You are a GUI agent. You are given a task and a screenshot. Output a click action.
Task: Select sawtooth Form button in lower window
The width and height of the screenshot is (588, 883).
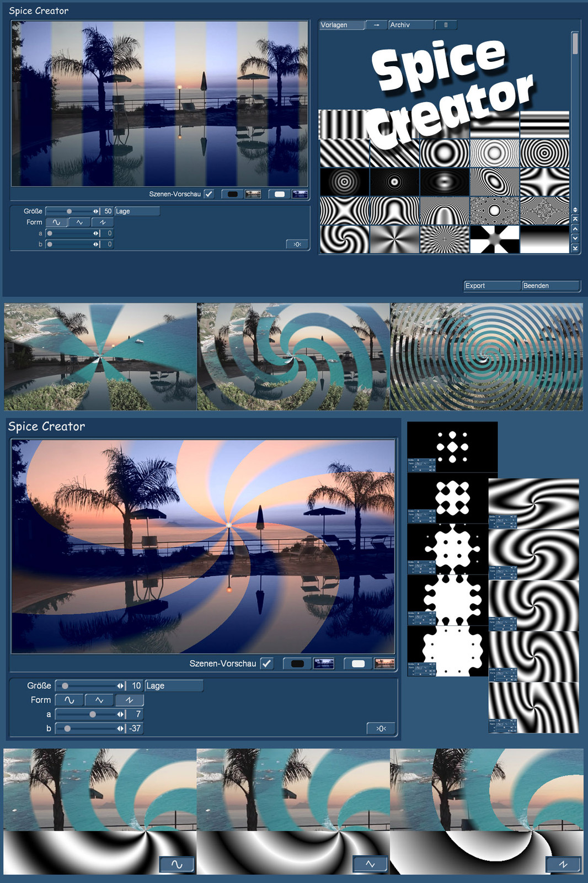tap(129, 700)
